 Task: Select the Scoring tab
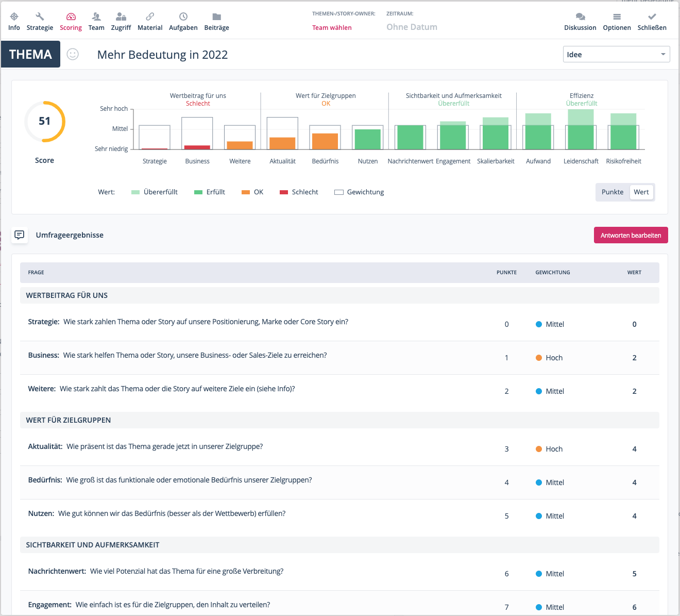tap(71, 22)
